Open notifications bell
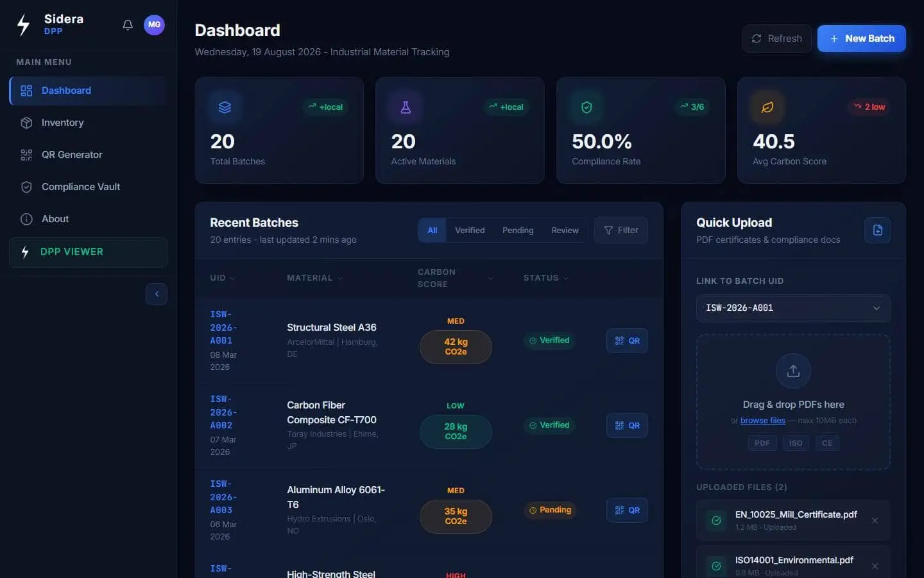The image size is (924, 578). click(128, 25)
